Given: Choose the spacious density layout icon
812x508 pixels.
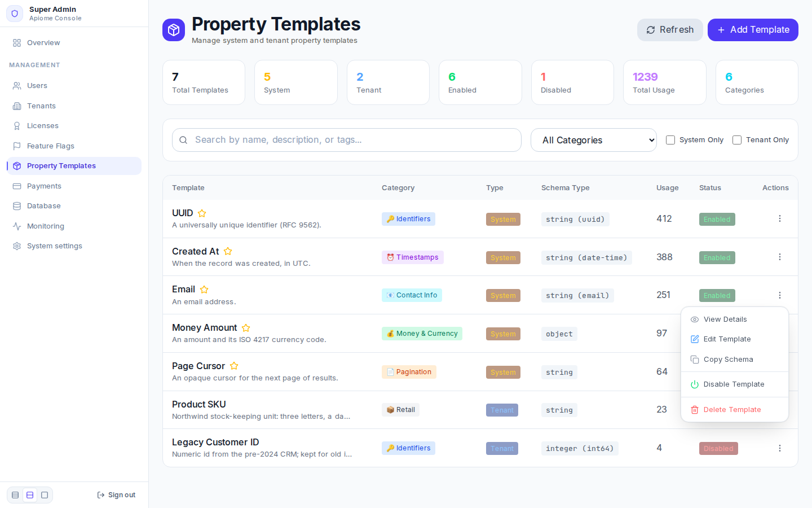Looking at the screenshot, I should (45, 495).
